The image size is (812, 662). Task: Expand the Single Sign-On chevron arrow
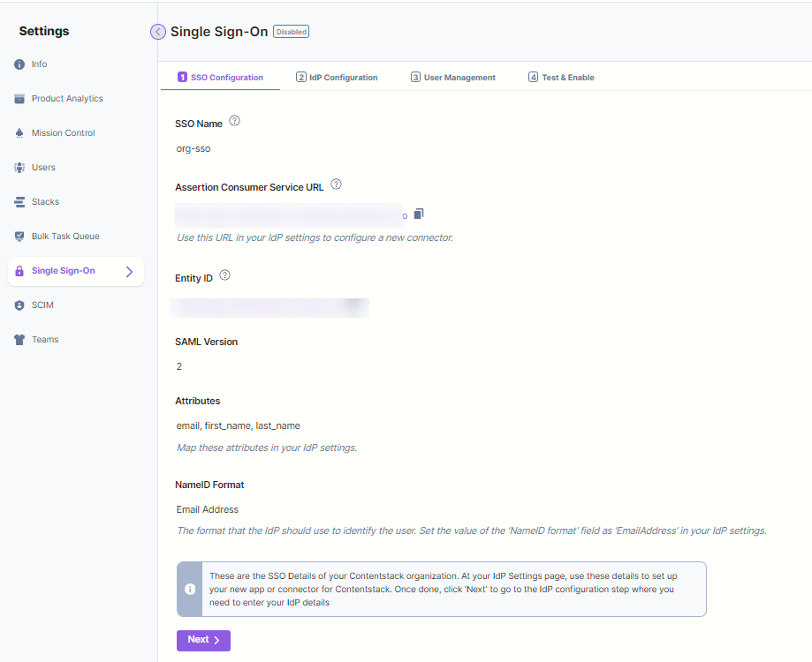(129, 272)
